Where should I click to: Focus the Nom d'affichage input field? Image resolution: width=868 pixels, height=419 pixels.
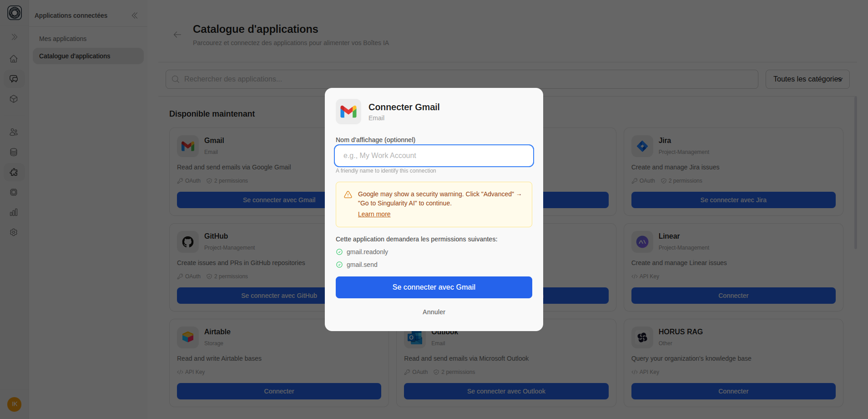click(433, 155)
